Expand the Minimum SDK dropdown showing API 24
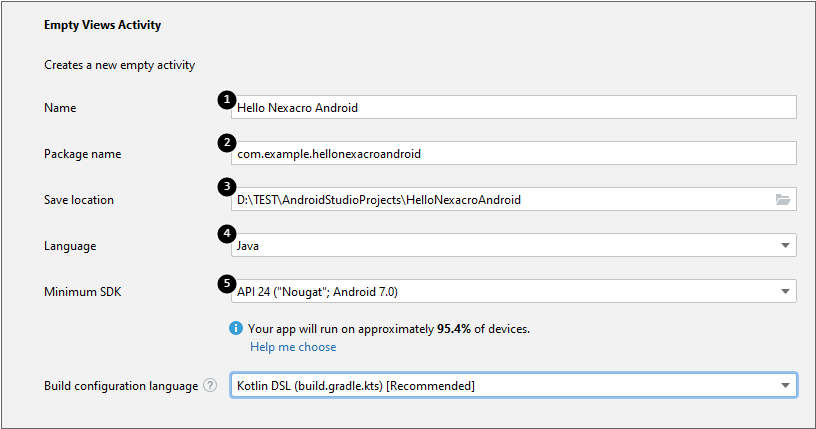The height and width of the screenshot is (429, 816). coord(512,292)
